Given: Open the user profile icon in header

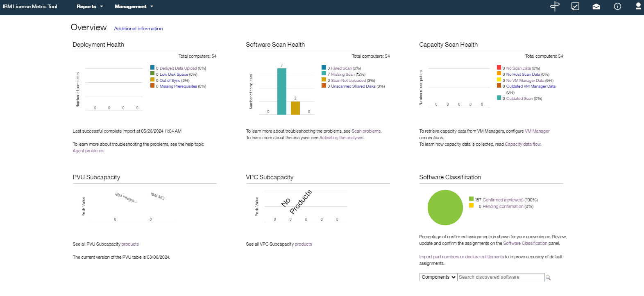Looking at the screenshot, I should [638, 6].
